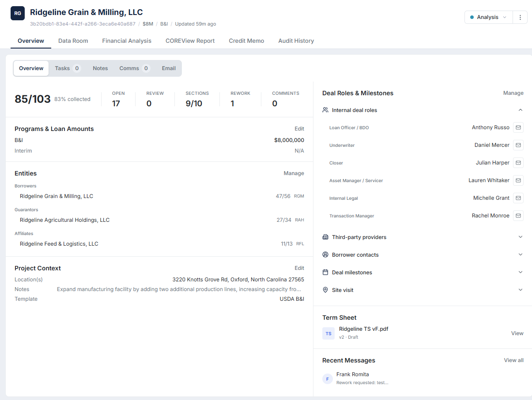Open the Analysis status dropdown
532x400 pixels.
488,17
